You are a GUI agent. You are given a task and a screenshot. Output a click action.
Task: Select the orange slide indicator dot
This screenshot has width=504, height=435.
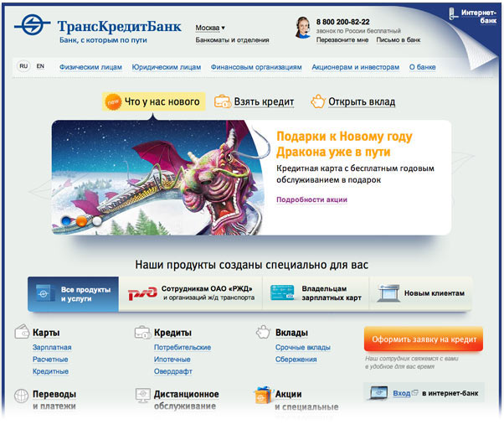82,221
